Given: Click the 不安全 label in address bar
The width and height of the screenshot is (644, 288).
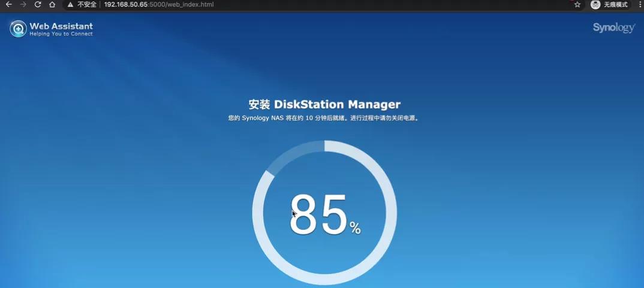Looking at the screenshot, I should (87, 5).
